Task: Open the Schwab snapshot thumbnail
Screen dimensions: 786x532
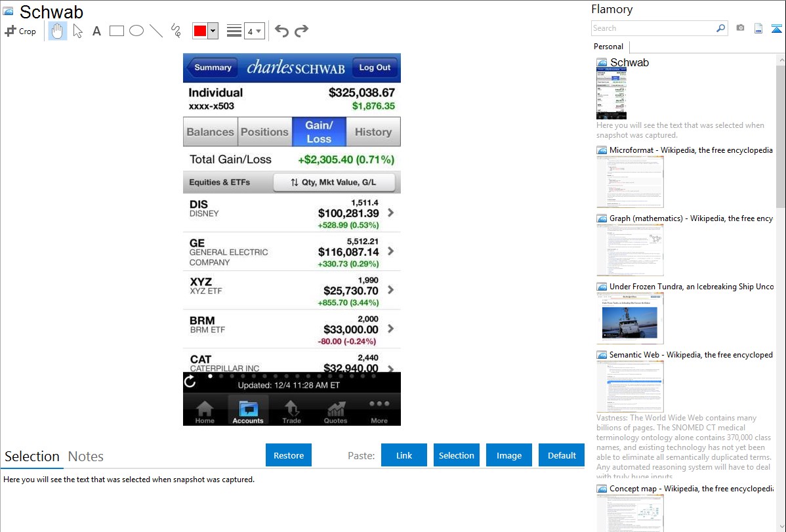Action: 611,93
